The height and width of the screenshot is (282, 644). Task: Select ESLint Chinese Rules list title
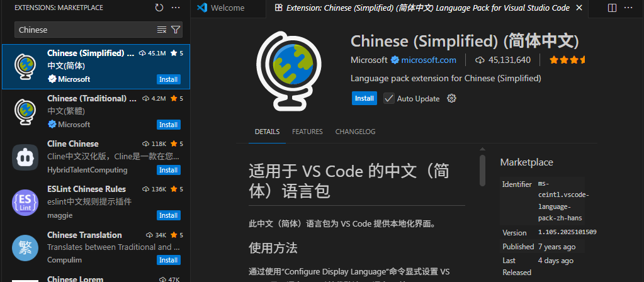pyautogui.click(x=86, y=189)
